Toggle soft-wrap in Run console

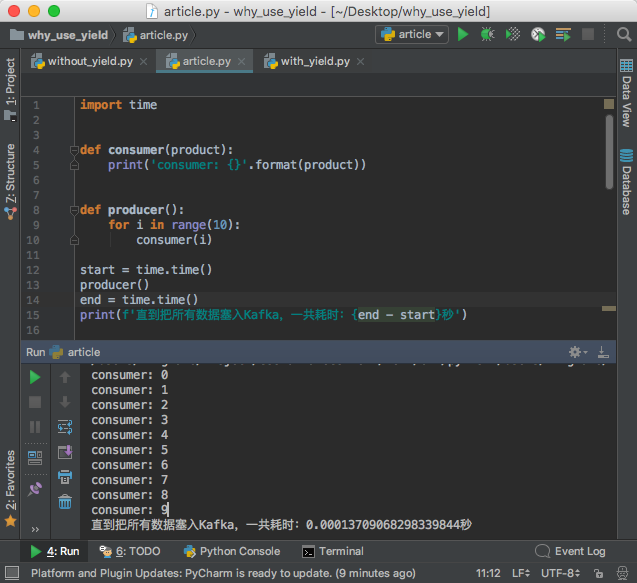[x=65, y=427]
